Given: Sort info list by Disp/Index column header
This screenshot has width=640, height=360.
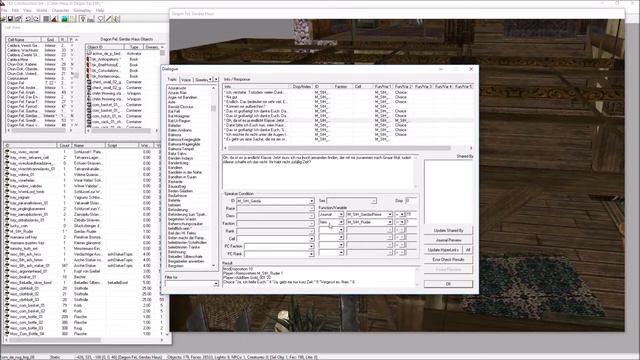Looking at the screenshot, I should coord(302,87).
